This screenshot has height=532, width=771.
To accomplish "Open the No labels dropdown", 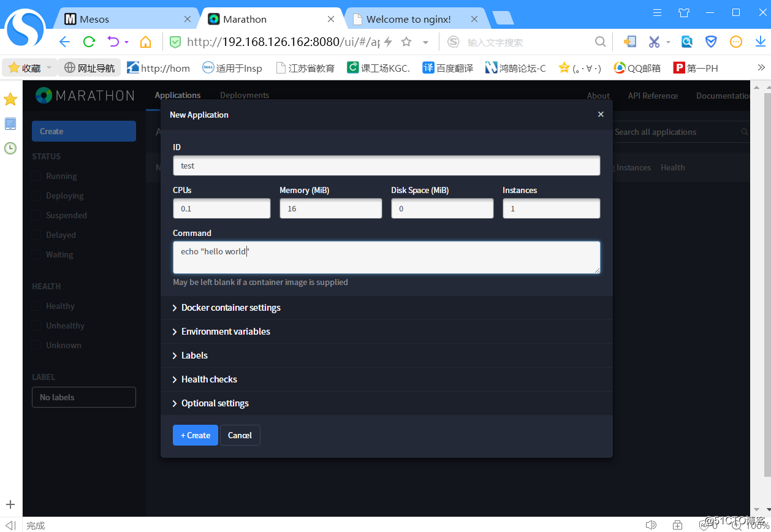I will pos(84,397).
